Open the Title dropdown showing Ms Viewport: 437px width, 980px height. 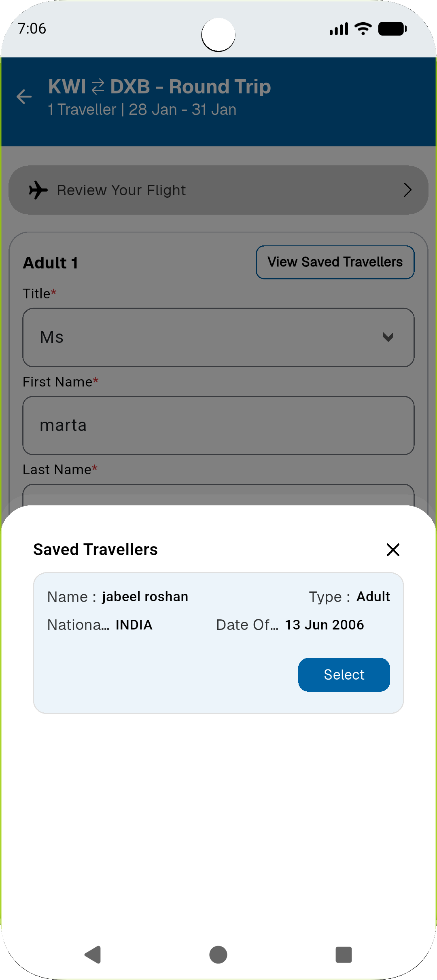tap(218, 338)
